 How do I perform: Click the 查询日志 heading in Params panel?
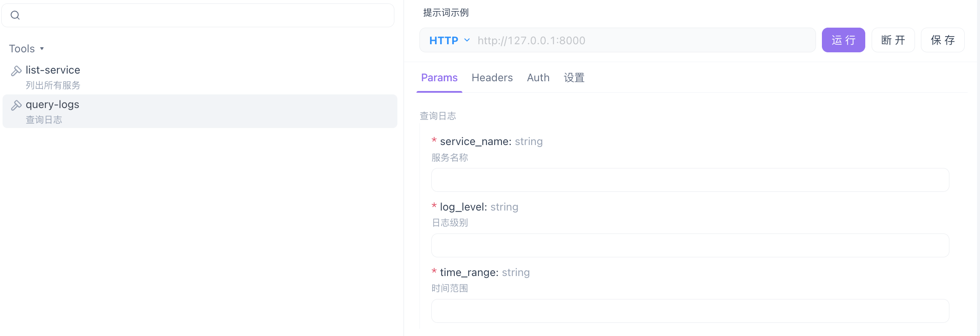pos(438,116)
